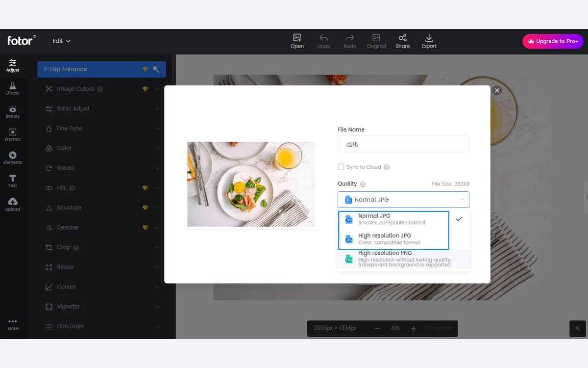Expand the Resize section chevron
The width and height of the screenshot is (588, 368).
tap(157, 267)
